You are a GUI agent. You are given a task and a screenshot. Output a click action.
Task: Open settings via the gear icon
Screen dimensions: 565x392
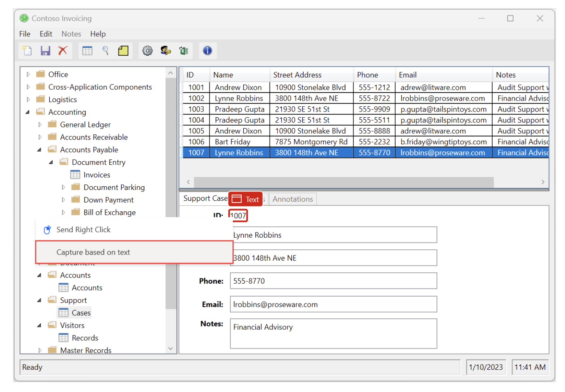148,51
